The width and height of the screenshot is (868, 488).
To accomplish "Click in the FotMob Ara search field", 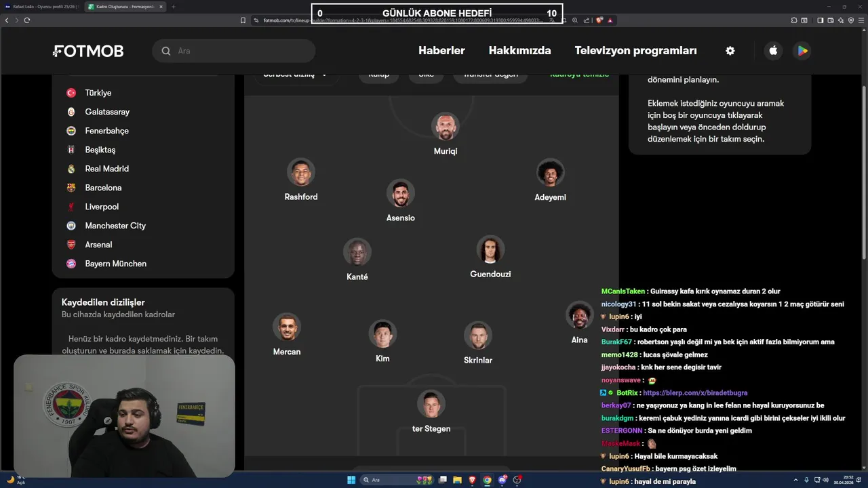I will pyautogui.click(x=234, y=51).
